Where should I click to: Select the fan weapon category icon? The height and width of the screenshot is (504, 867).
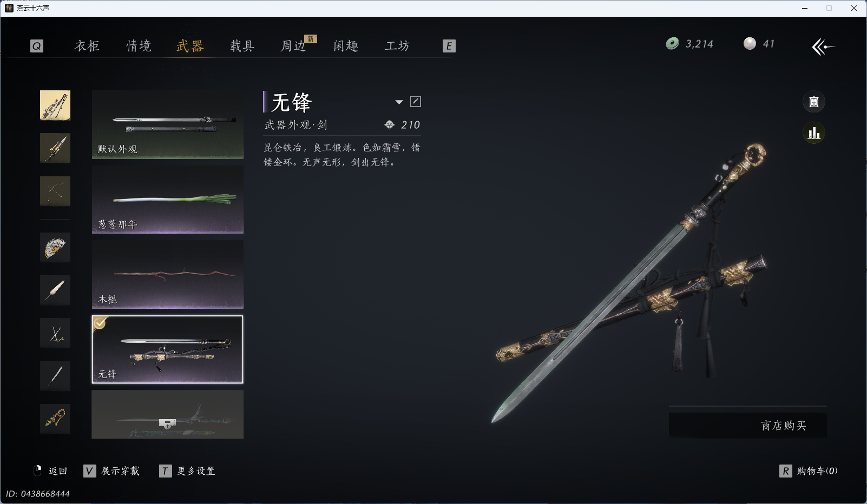[x=55, y=247]
